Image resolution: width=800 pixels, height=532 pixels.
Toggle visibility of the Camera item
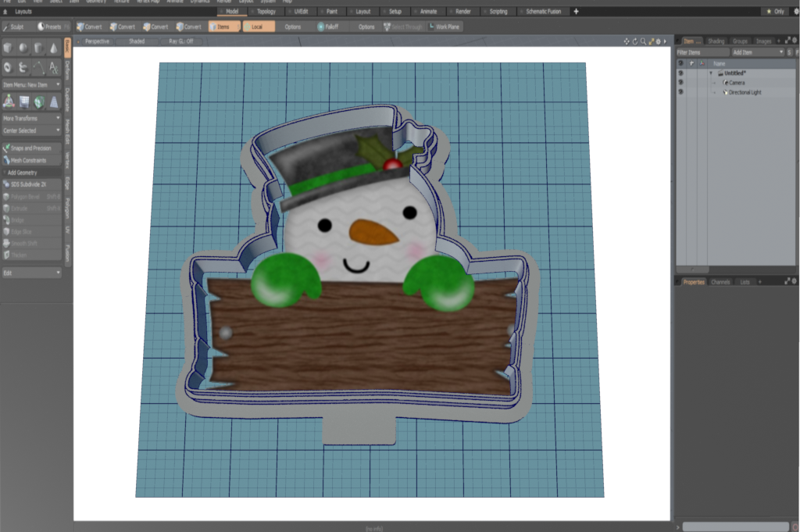pos(680,83)
